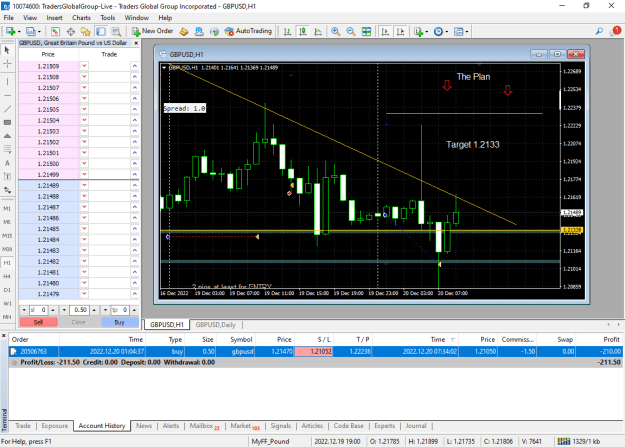Toggle the Navigator folder-star icon
This screenshot has height=447, width=625.
pyautogui.click(x=86, y=31)
